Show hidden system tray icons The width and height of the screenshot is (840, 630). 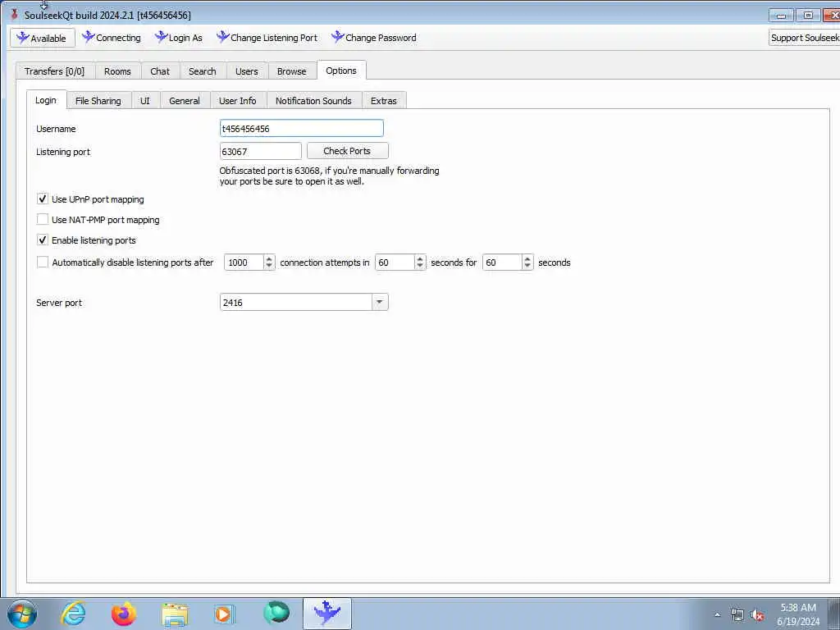click(717, 614)
